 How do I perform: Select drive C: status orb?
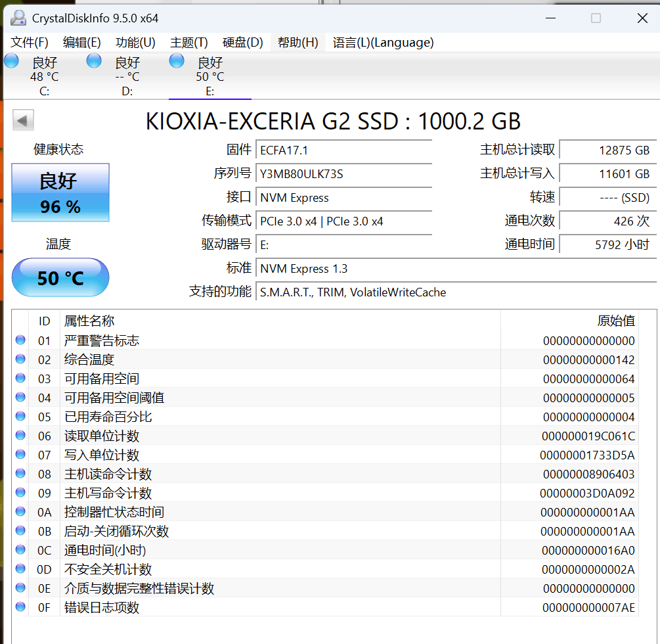[11, 60]
